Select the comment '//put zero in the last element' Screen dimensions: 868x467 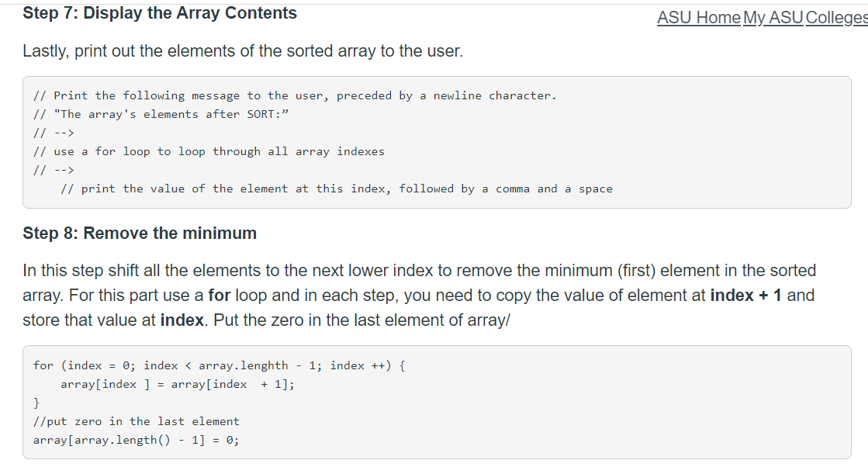point(135,421)
